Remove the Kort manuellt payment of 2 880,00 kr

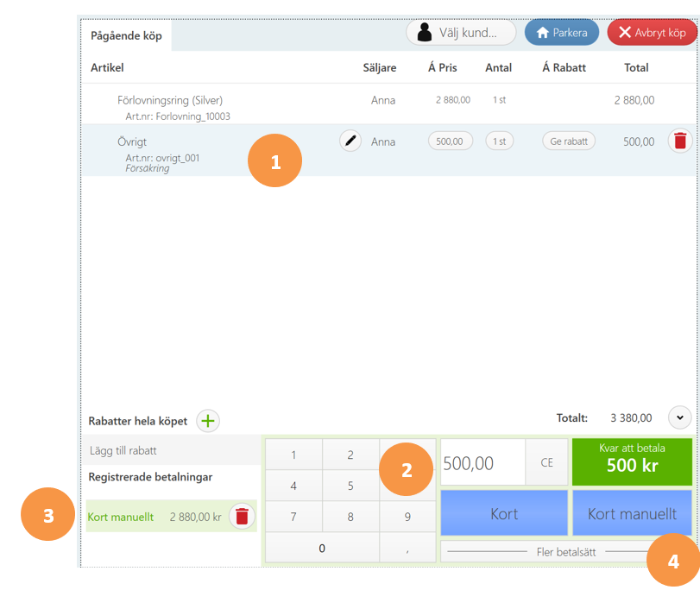[x=242, y=517]
